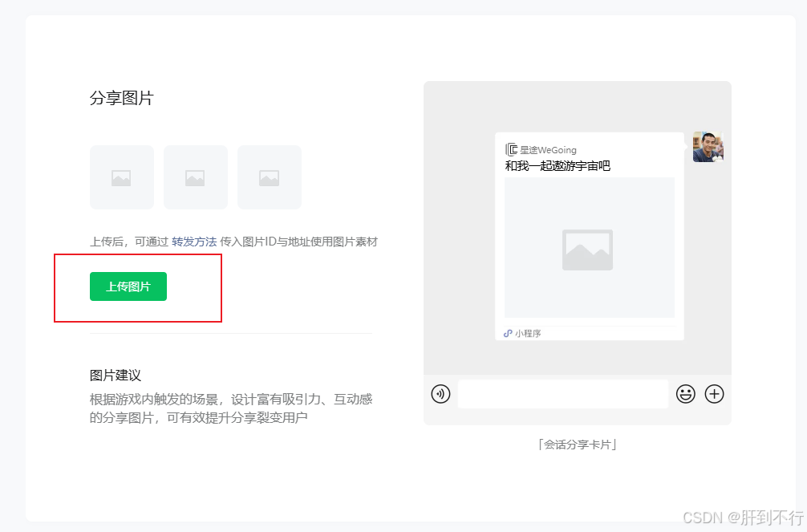Image resolution: width=807 pixels, height=532 pixels.
Task: Open the 转发方法 link
Action: [194, 241]
